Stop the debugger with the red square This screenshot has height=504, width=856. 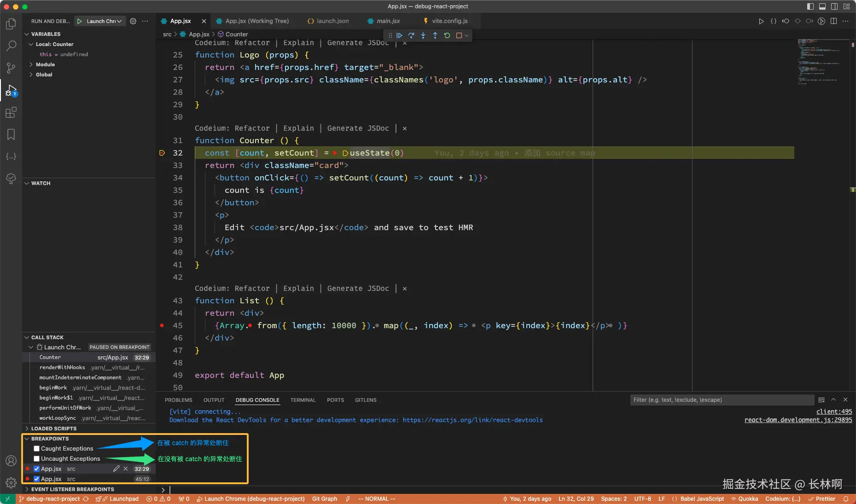[459, 35]
